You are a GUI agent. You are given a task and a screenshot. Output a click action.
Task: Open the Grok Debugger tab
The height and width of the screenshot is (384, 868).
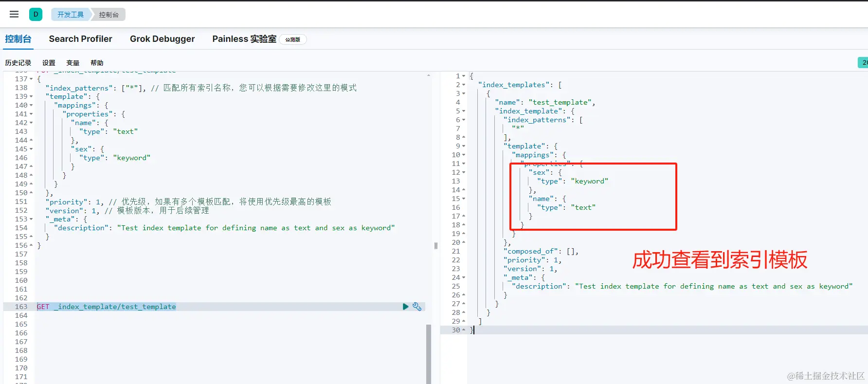[162, 39]
